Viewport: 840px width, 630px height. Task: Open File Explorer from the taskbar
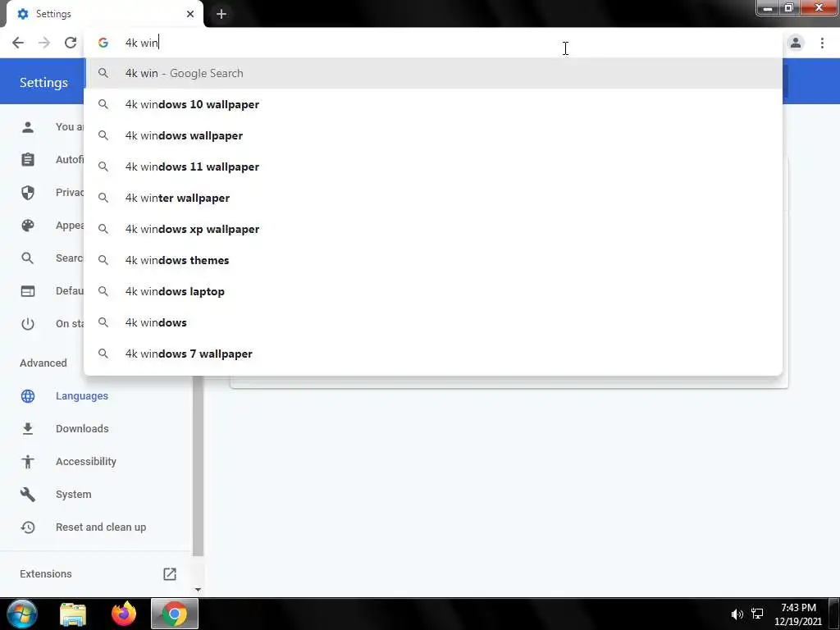73,614
